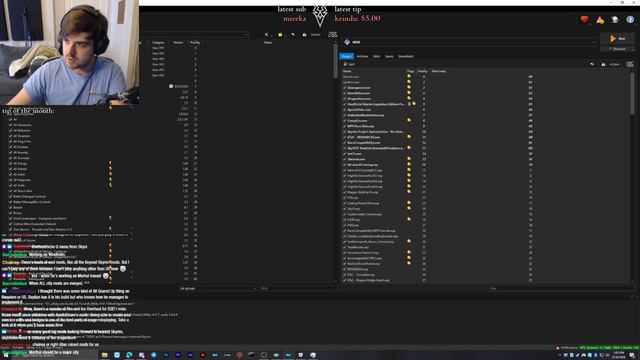Switch to the Data tab
Viewport: 640px width, 360px height.
click(377, 56)
